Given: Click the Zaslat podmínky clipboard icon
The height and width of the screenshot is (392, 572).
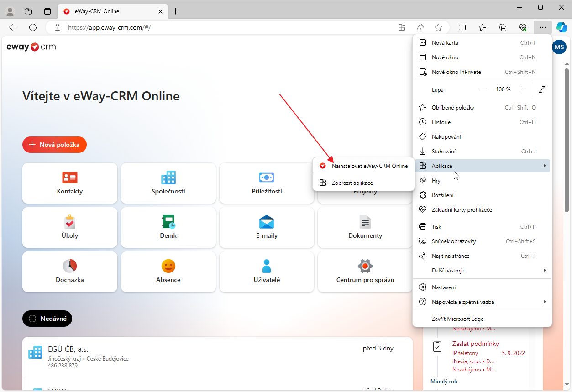Looking at the screenshot, I should (437, 346).
